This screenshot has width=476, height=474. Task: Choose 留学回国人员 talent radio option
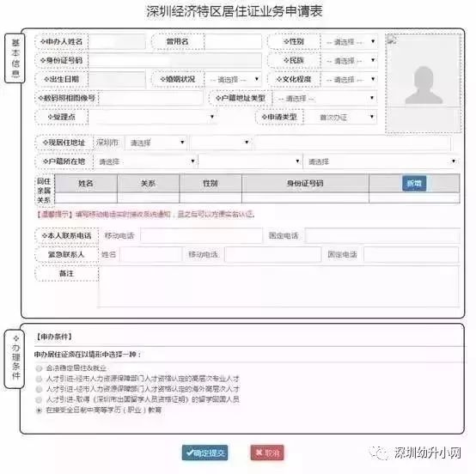39,399
